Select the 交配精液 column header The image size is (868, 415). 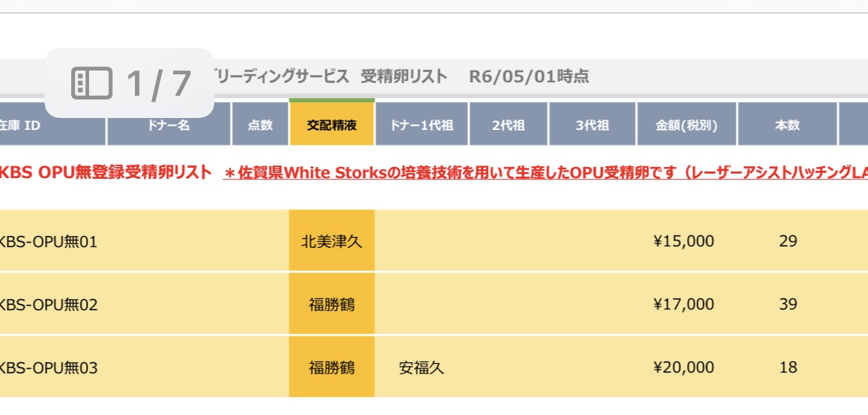[332, 125]
